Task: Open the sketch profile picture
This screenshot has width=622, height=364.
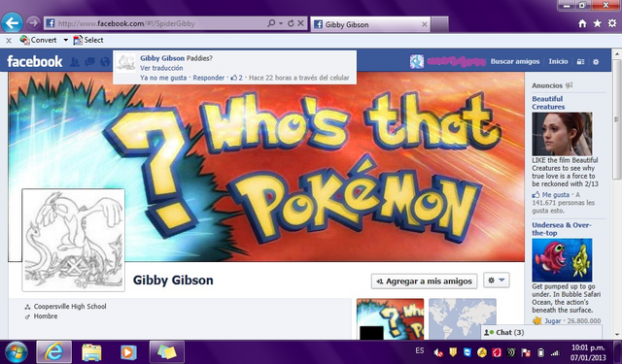Action: tap(74, 240)
